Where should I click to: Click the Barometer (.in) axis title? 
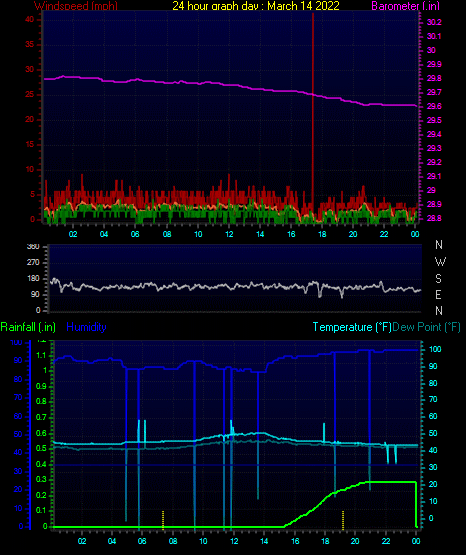point(406,6)
